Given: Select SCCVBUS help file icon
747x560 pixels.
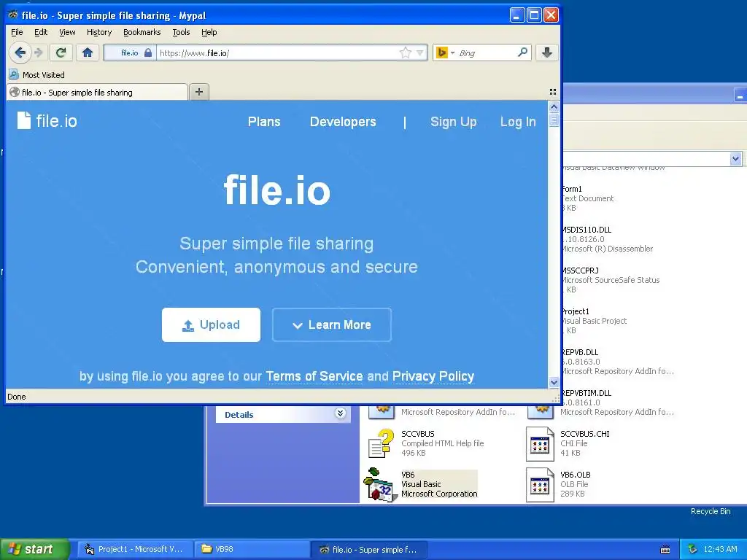Looking at the screenshot, I should point(382,444).
